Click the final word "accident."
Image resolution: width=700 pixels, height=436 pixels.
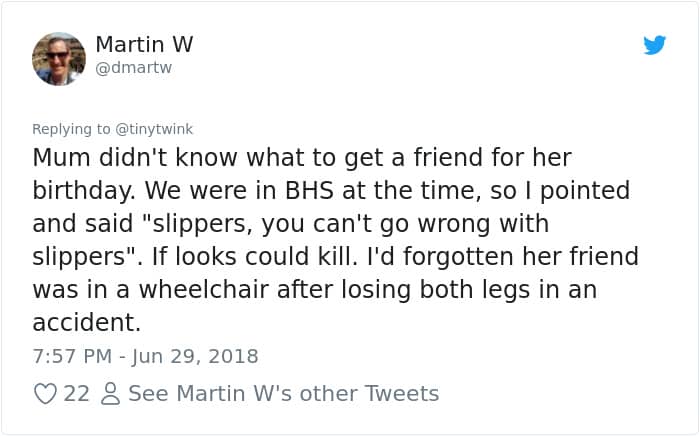tap(86, 321)
